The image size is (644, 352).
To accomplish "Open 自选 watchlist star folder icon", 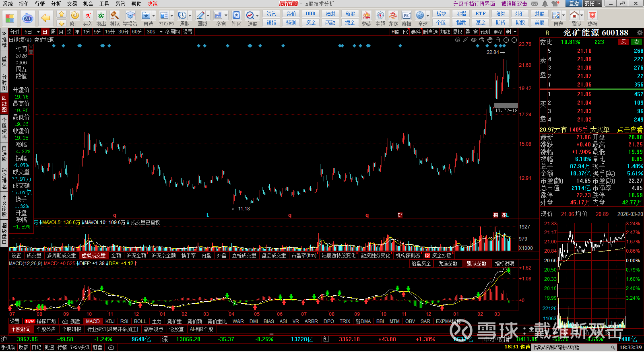I will 146,15.
